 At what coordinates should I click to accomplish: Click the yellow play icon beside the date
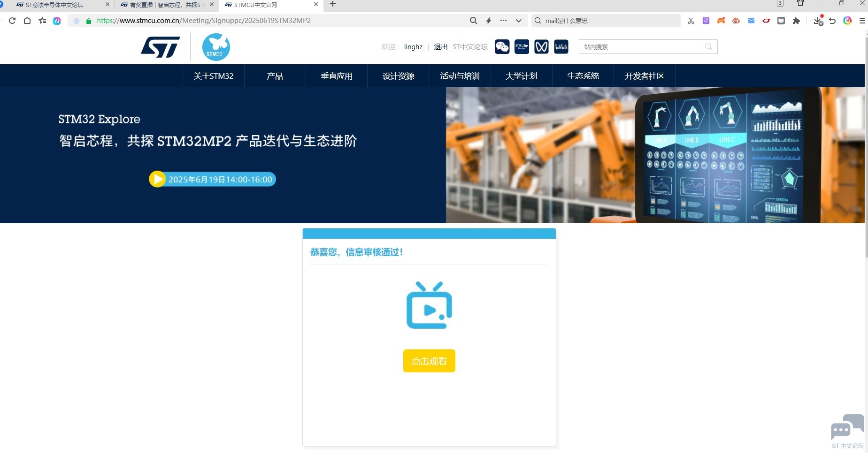pos(157,179)
